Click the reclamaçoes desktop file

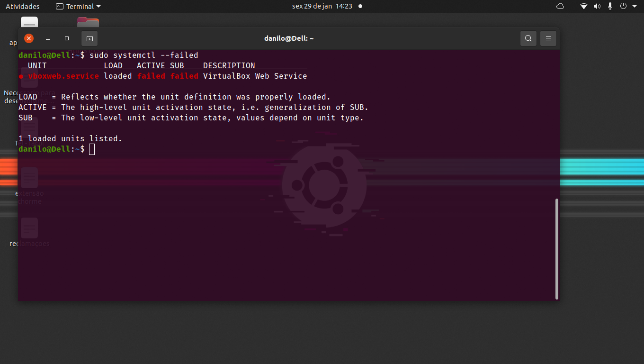point(29,232)
